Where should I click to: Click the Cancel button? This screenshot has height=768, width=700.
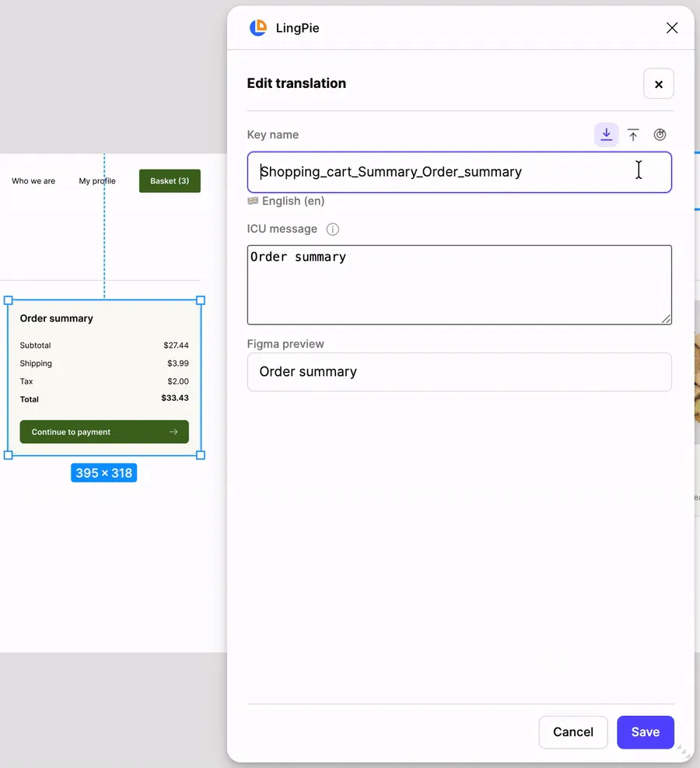[573, 731]
